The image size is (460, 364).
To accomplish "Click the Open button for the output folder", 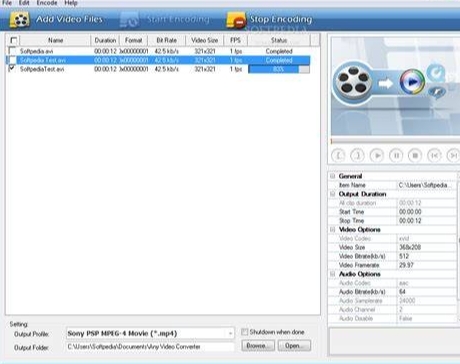I will coord(294,346).
